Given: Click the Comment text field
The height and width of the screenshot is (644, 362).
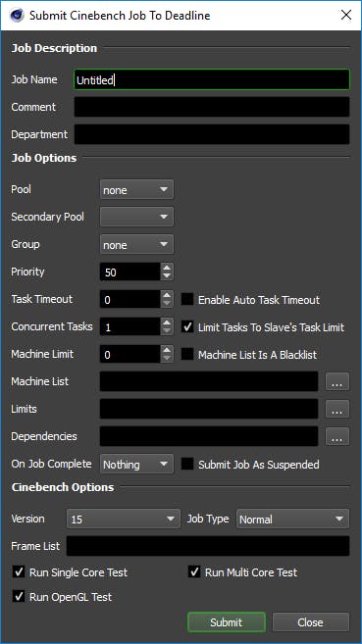Looking at the screenshot, I should pos(212,107).
